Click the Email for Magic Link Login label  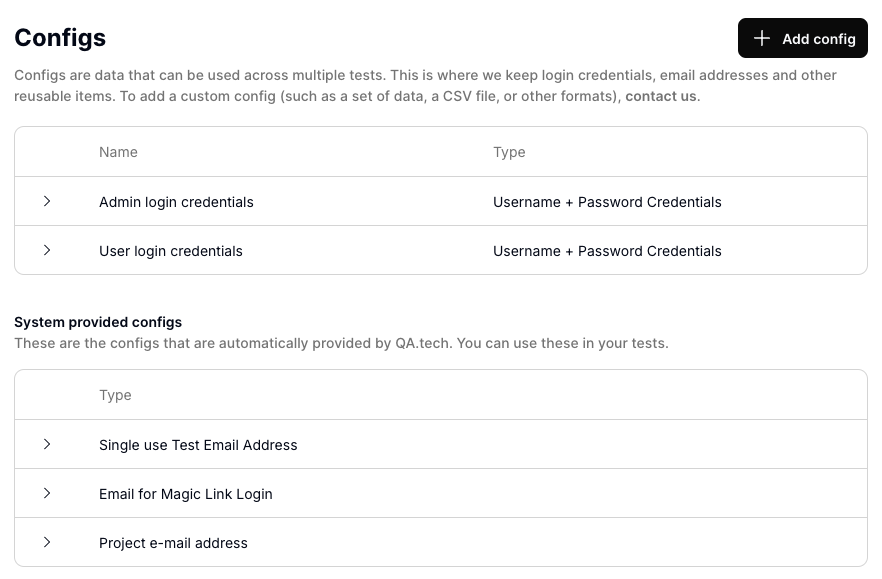186,494
